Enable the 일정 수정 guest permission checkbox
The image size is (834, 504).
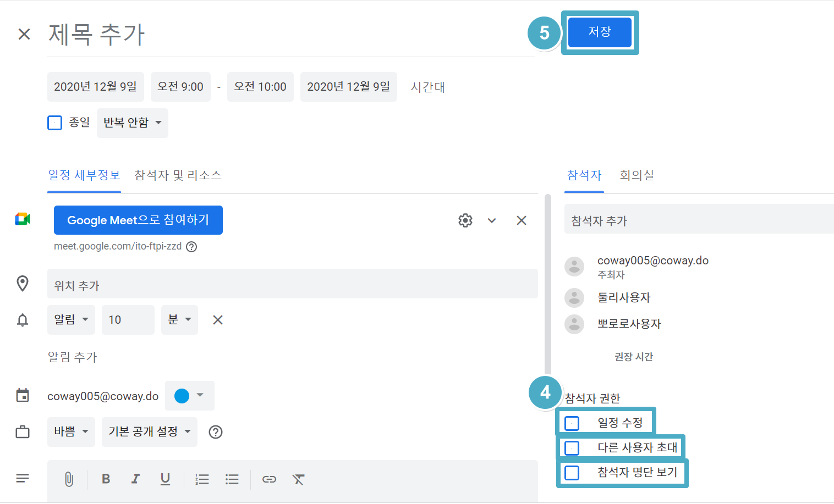click(x=572, y=423)
